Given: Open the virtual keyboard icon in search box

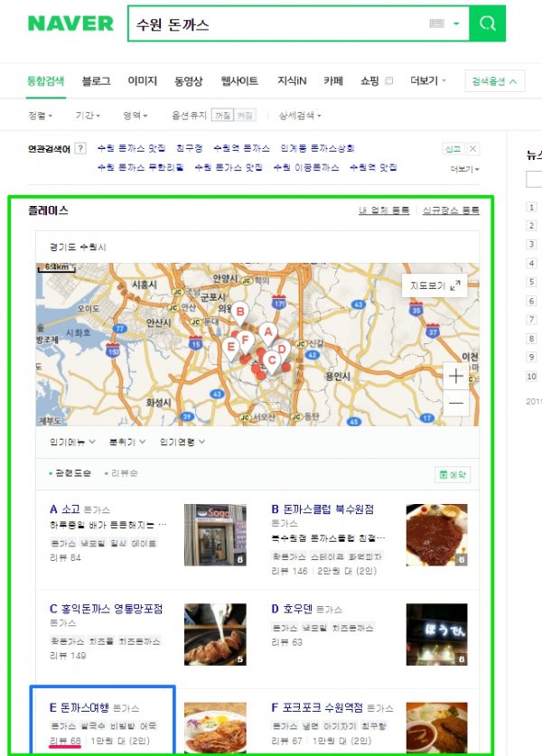Looking at the screenshot, I should pyautogui.click(x=436, y=23).
